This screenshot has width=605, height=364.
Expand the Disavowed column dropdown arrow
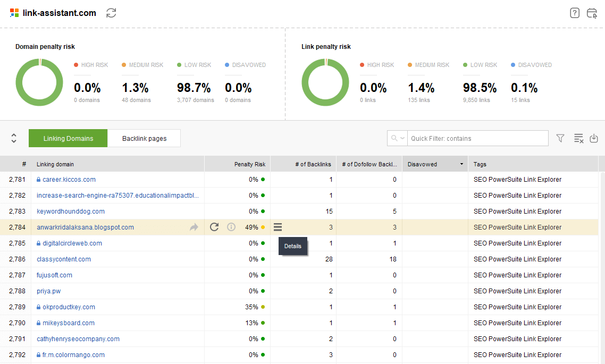[x=461, y=164]
